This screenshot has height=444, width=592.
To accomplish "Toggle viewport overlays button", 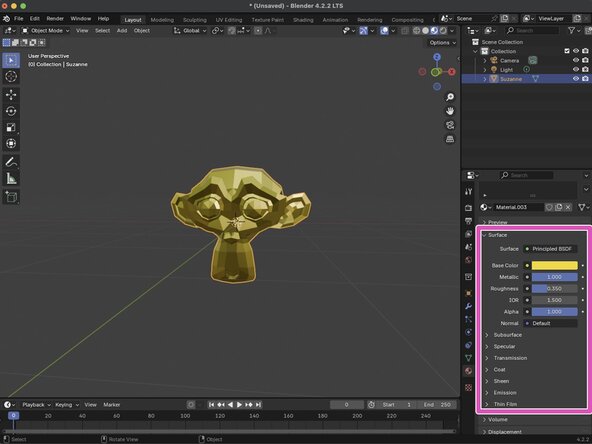I will pyautogui.click(x=384, y=31).
